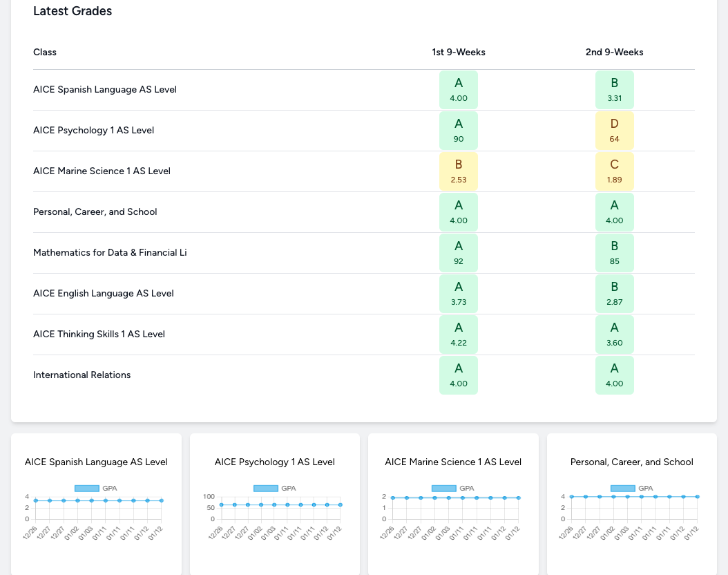Click the B 85 badge for Mathematics
The image size is (728, 575).
[614, 252]
